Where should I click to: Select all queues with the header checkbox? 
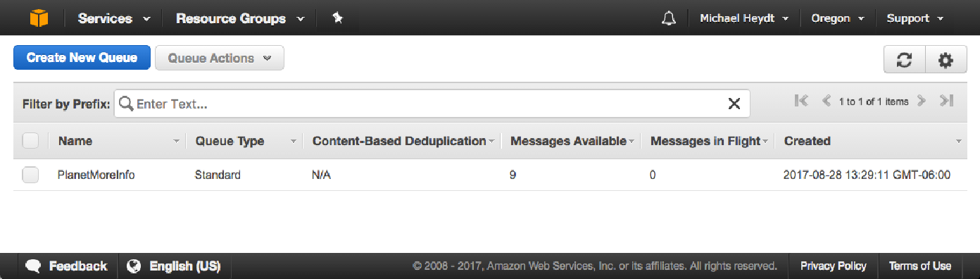tap(30, 141)
